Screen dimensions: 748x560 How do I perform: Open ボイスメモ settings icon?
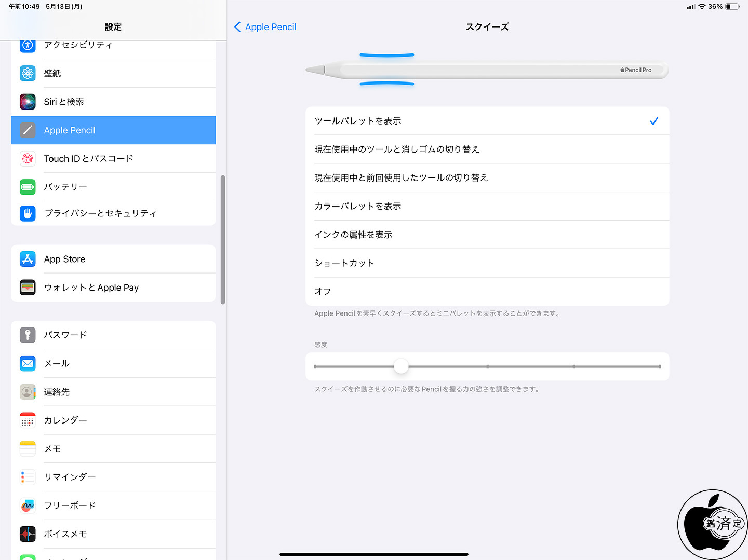click(28, 534)
